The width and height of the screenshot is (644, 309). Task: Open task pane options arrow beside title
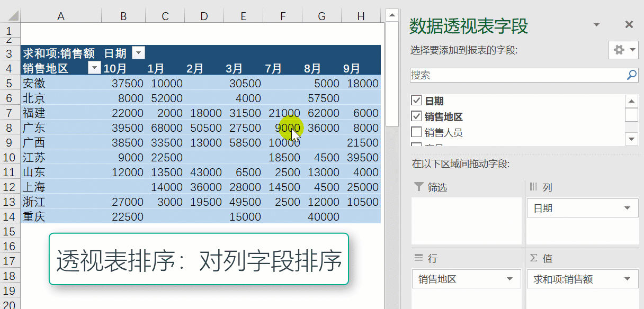(596, 25)
